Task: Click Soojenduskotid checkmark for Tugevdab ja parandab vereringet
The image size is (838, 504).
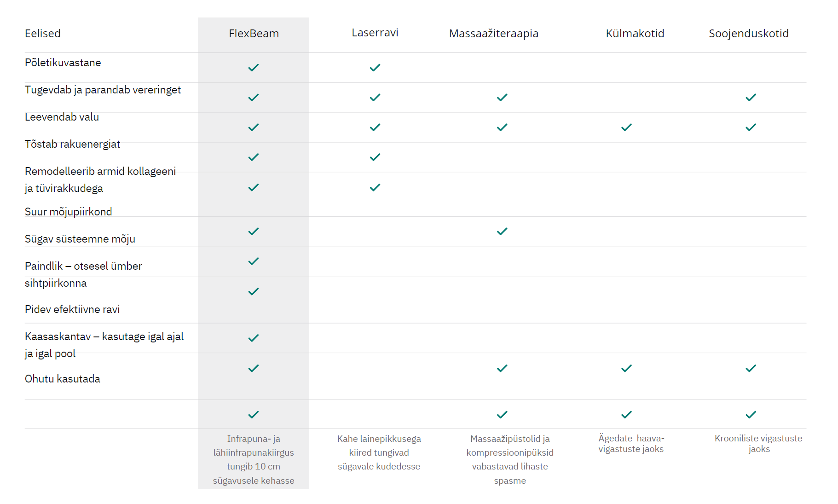Action: pos(751,98)
